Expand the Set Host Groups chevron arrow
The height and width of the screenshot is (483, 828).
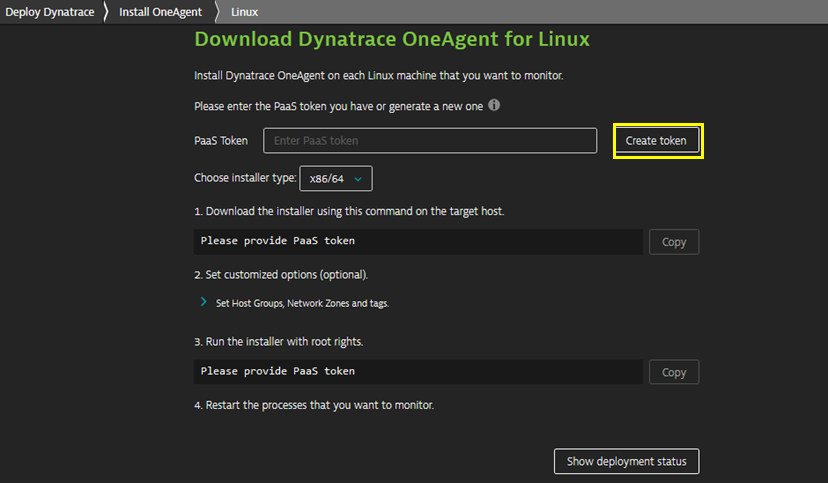[203, 302]
